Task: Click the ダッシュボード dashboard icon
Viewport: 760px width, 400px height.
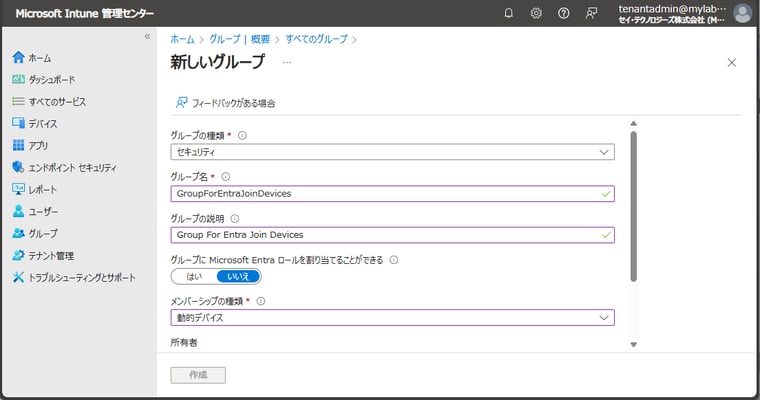Action: point(18,80)
